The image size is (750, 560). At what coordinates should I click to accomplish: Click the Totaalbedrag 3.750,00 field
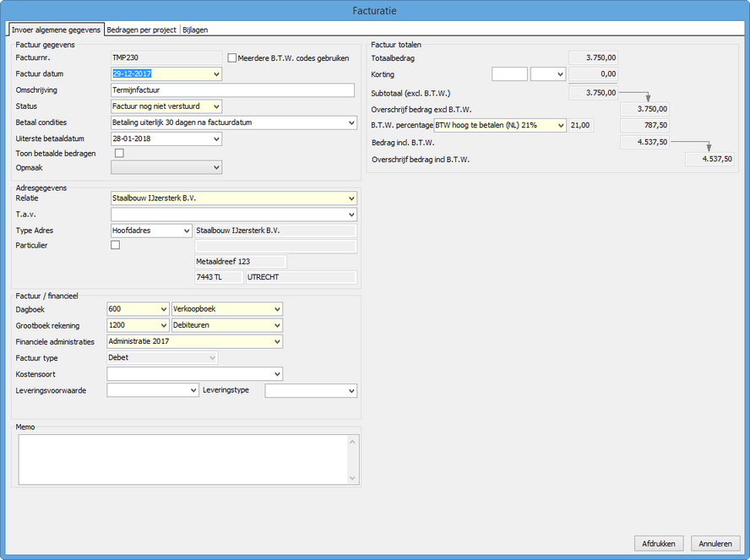[593, 58]
